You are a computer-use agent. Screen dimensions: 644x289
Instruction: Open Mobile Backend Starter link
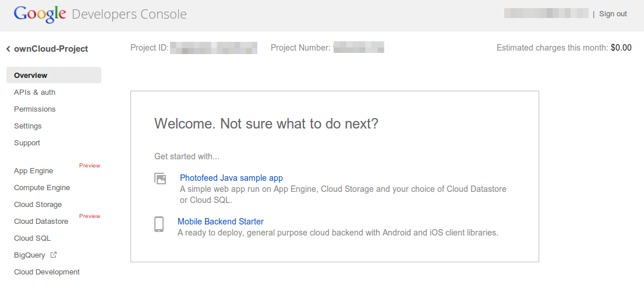tap(221, 222)
